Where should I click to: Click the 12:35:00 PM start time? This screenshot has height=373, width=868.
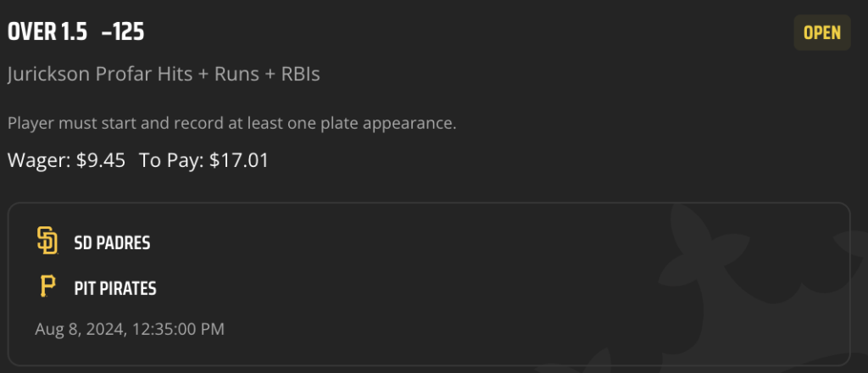click(x=178, y=329)
